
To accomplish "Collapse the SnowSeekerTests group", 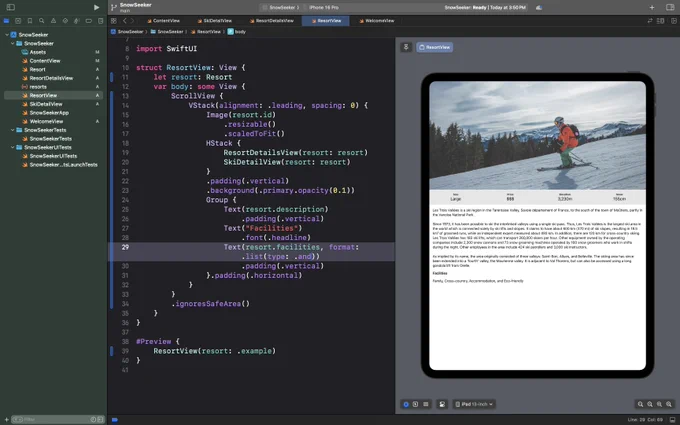I will click(13, 130).
